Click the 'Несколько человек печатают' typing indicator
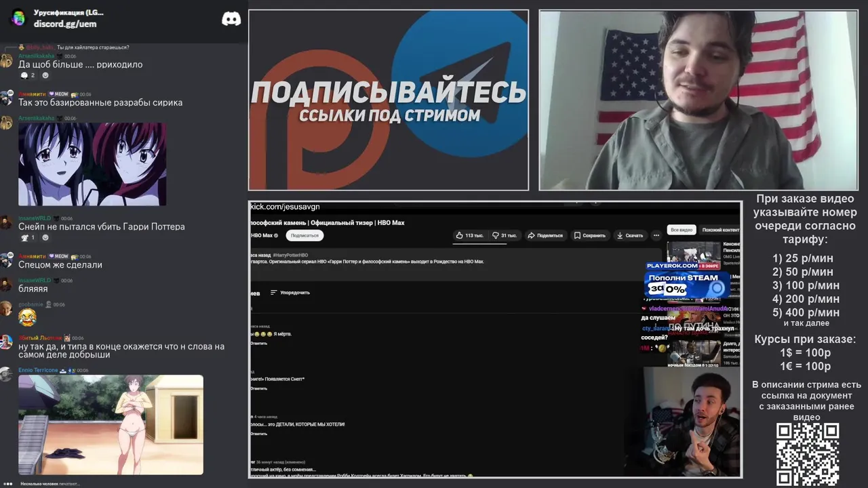868x488 pixels. click(50, 484)
